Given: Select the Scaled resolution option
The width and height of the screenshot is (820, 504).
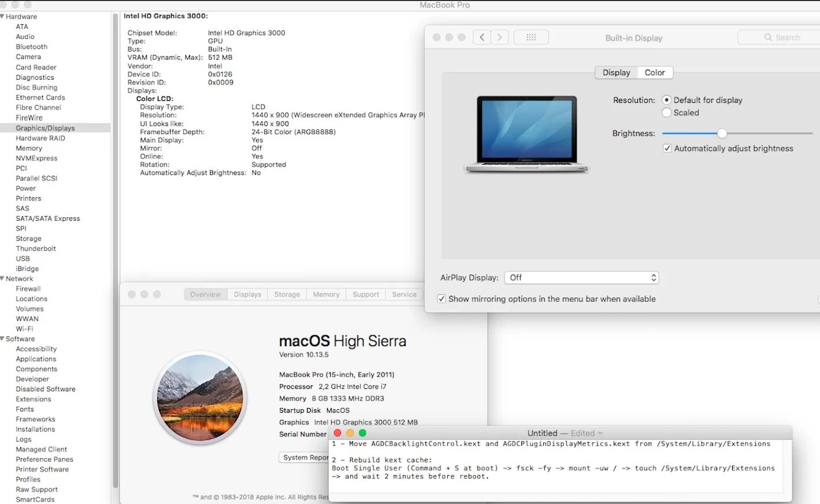Looking at the screenshot, I should tap(666, 113).
